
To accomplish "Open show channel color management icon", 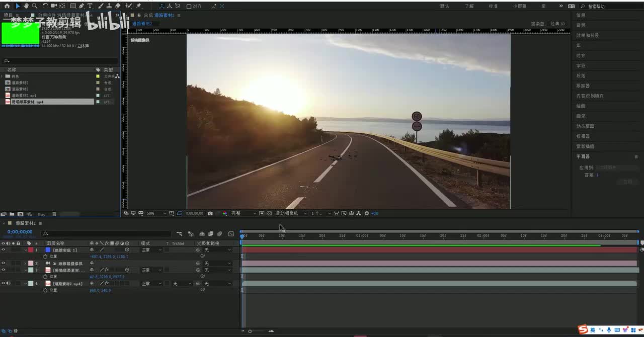I will pos(224,213).
